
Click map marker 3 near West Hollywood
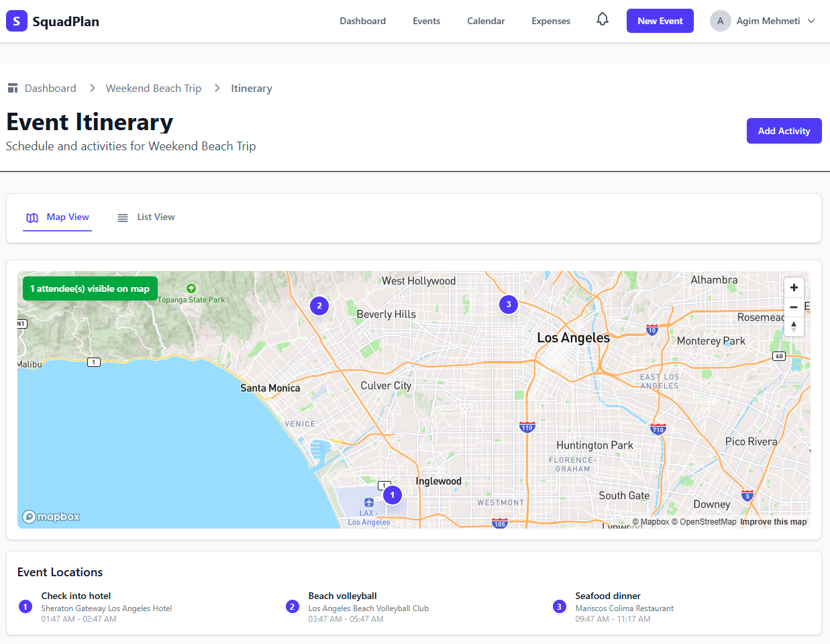point(509,305)
